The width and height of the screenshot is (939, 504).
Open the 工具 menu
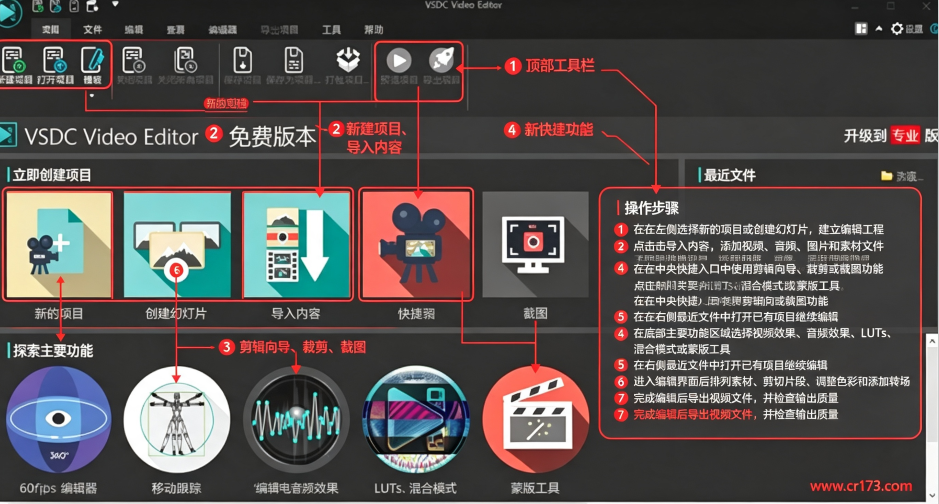[331, 29]
